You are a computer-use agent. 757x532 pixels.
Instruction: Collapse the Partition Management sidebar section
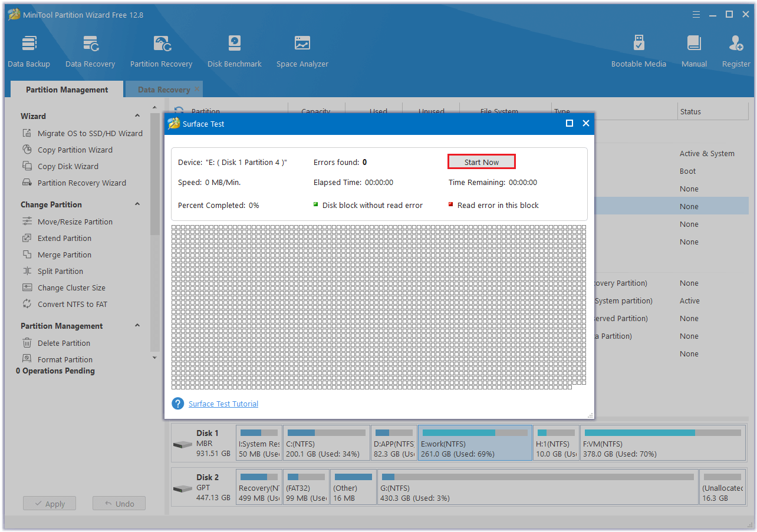[137, 326]
